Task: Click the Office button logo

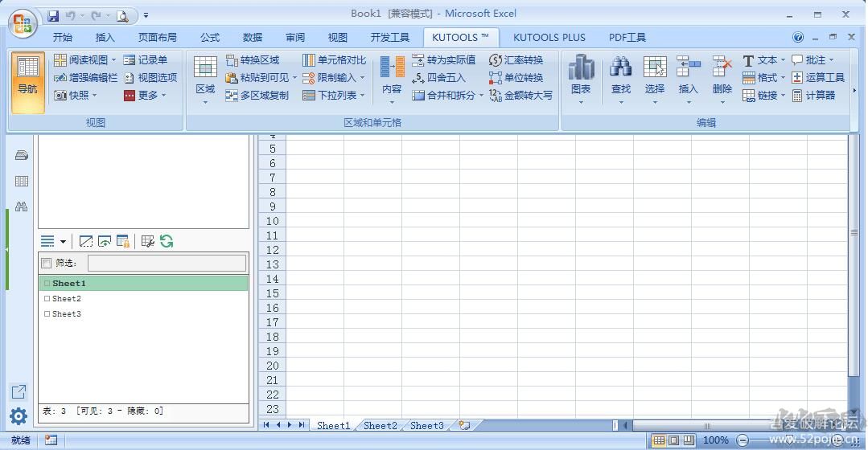Action: (x=23, y=23)
